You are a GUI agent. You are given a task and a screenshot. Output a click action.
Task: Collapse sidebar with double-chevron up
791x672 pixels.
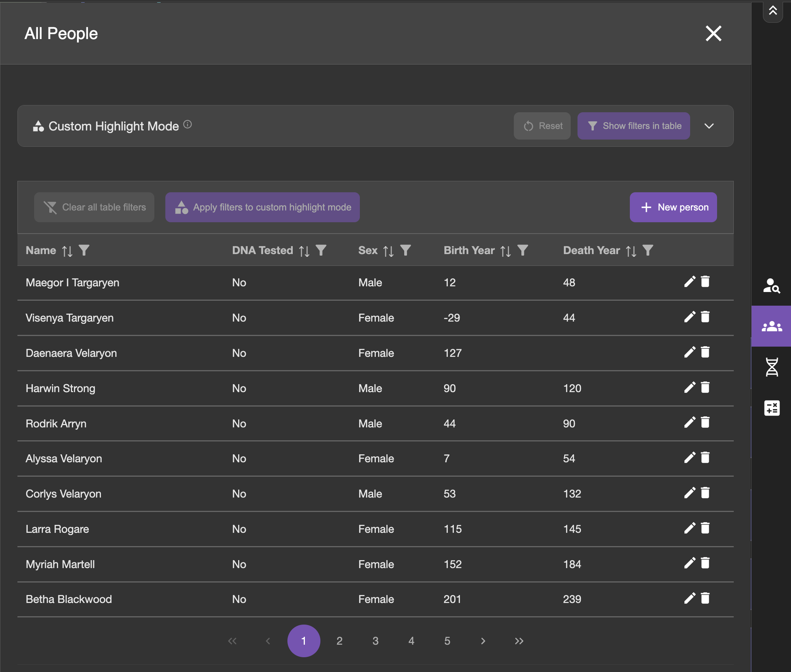(x=772, y=11)
